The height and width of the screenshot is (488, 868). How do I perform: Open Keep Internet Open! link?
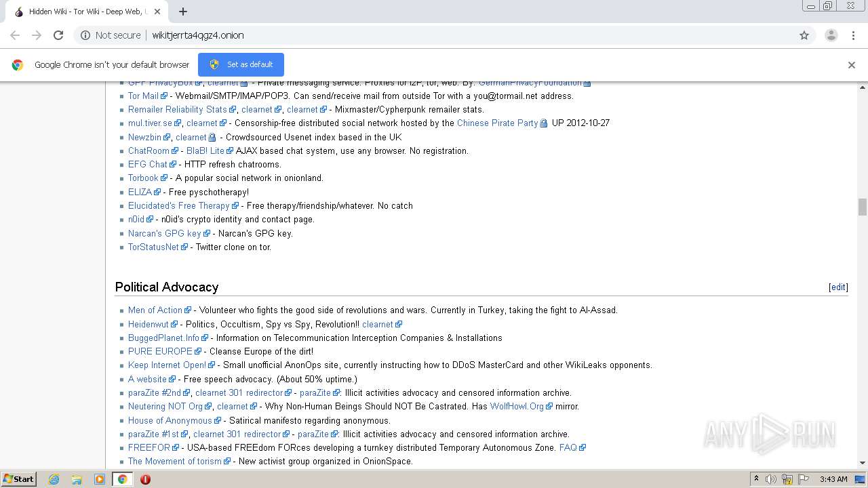coord(167,365)
